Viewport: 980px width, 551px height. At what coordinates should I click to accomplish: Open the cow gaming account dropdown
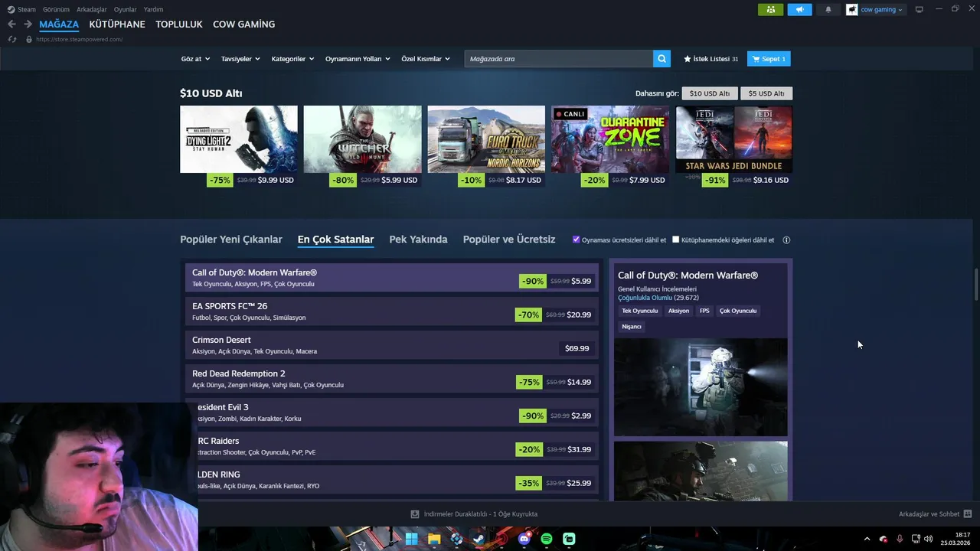coord(881,9)
